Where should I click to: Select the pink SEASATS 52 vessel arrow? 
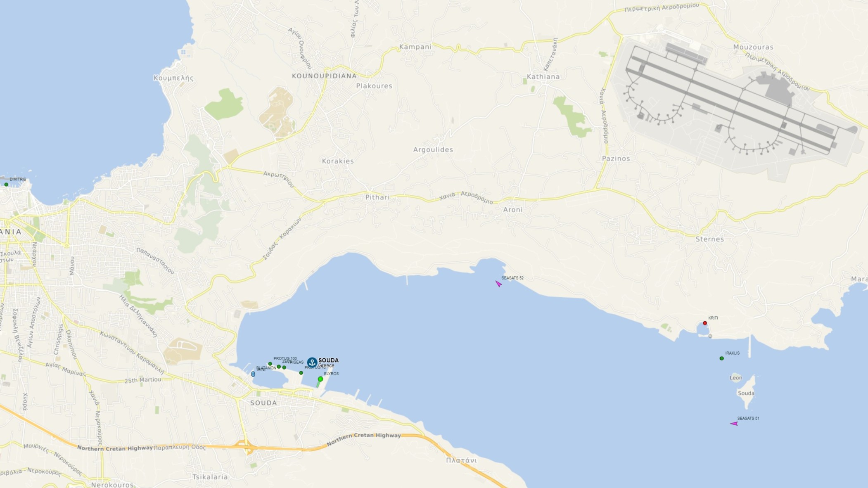[x=498, y=284]
